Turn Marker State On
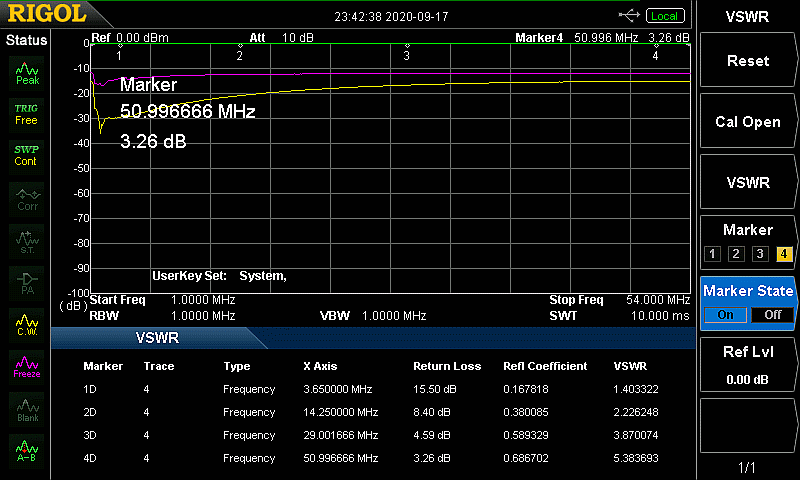800x480 pixels. [x=726, y=315]
